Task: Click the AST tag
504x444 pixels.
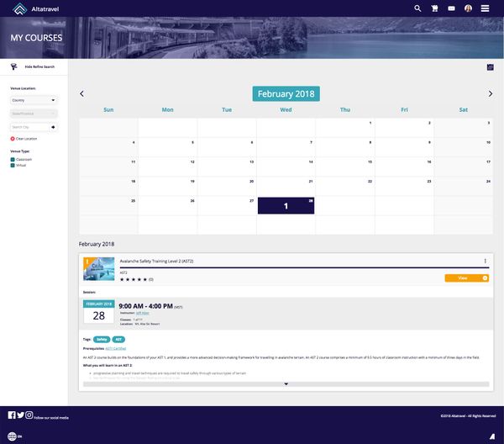Action: pos(118,340)
